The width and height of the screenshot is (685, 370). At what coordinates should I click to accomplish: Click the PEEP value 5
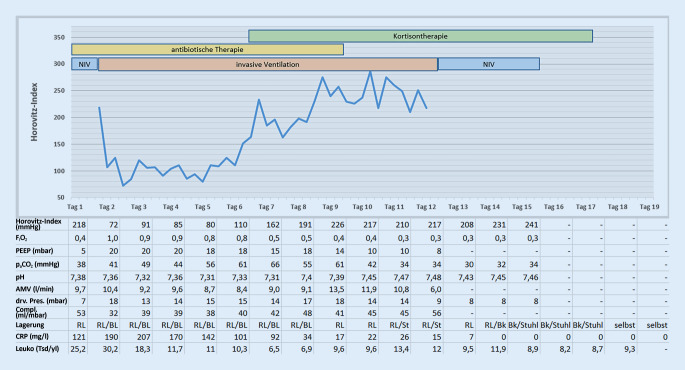83,251
